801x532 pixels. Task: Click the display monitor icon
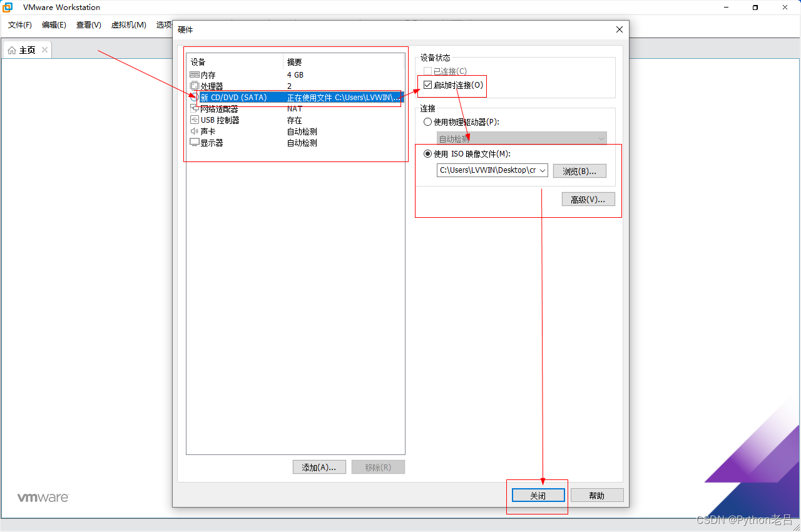(x=195, y=143)
